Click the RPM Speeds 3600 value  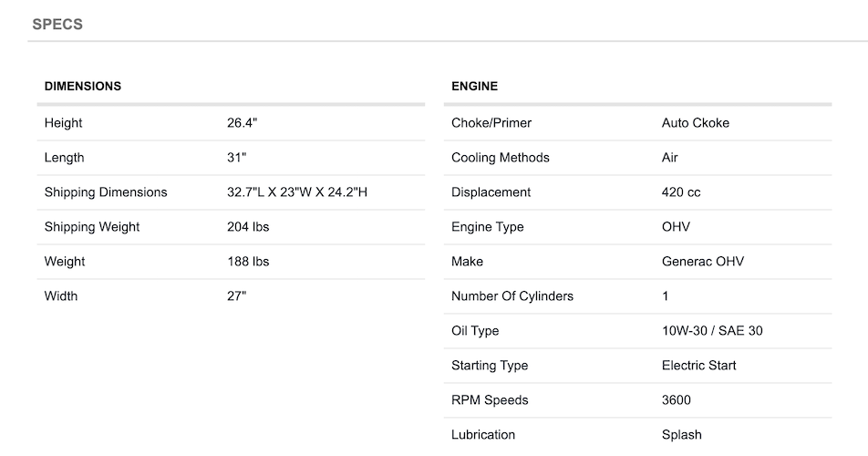tap(676, 400)
